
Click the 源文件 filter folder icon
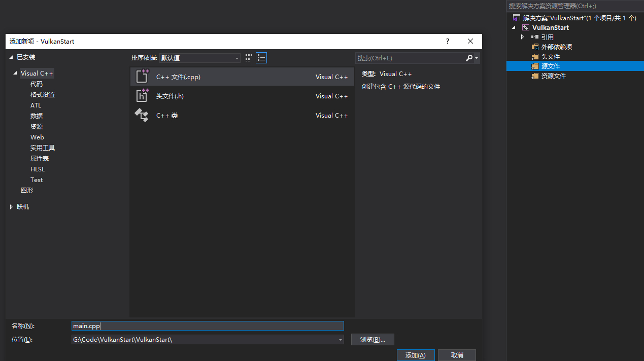tap(535, 66)
